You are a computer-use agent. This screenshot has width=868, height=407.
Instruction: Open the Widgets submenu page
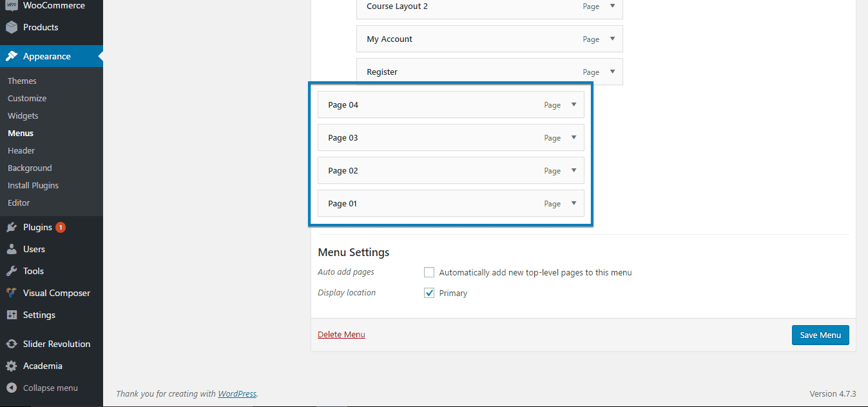tap(23, 116)
